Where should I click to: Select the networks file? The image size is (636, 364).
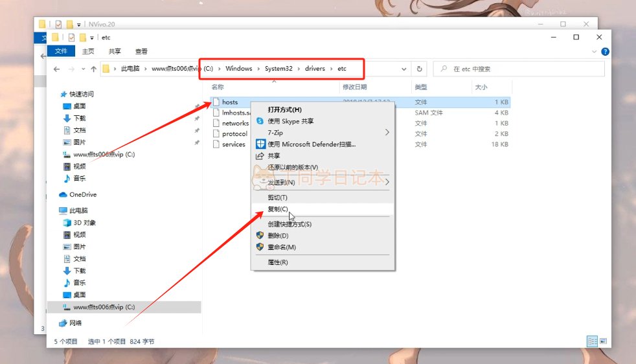(235, 123)
